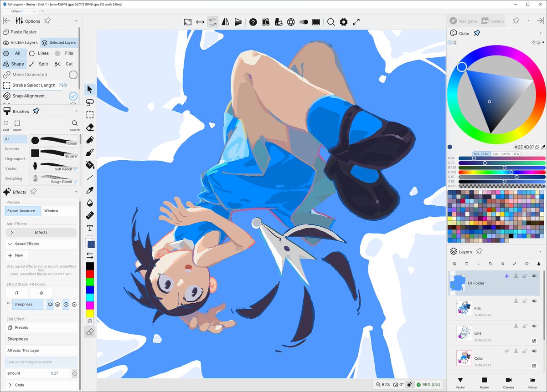Open the Affects: This Layer dropdown
The height and width of the screenshot is (392, 547).
(x=42, y=351)
